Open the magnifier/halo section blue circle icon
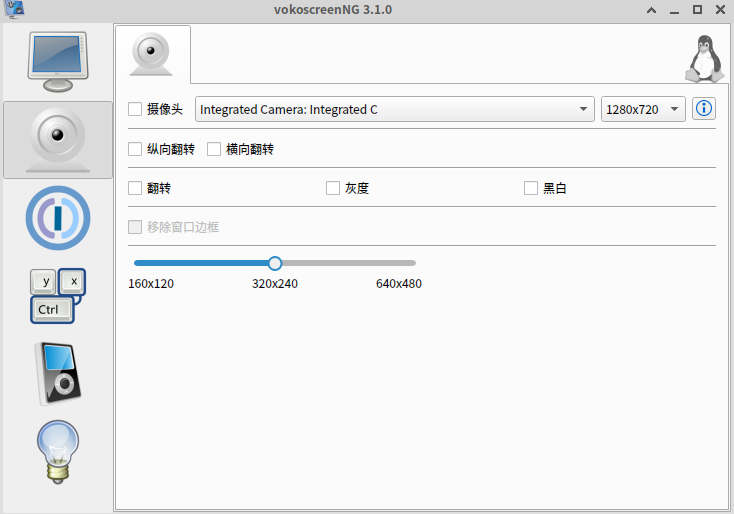This screenshot has width=734, height=514. 58,218
